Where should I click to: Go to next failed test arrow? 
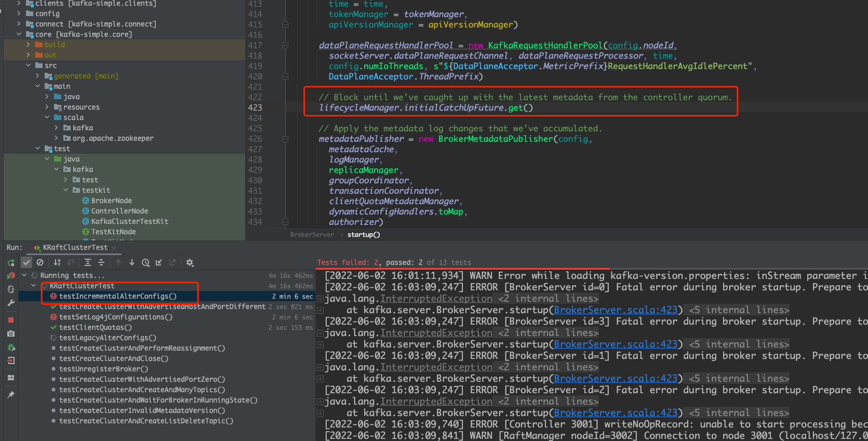coord(132,263)
